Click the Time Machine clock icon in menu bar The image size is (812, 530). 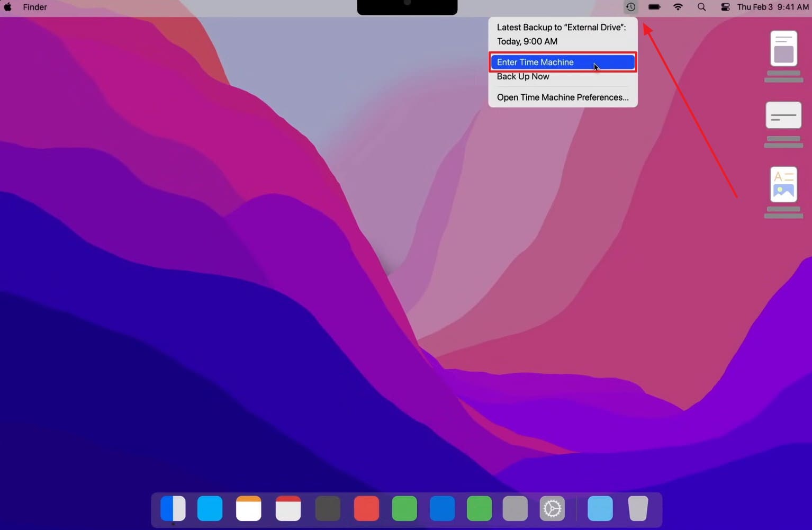click(630, 7)
